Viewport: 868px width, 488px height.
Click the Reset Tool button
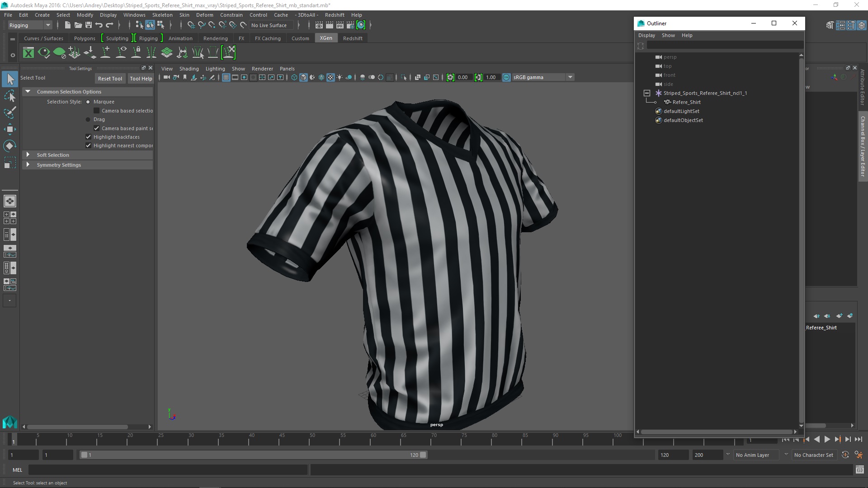tap(110, 79)
